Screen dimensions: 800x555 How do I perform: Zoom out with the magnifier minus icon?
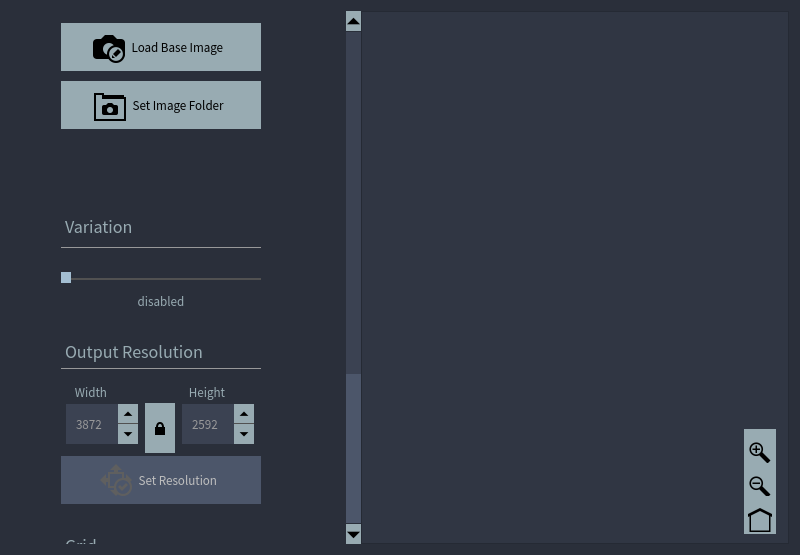(760, 486)
